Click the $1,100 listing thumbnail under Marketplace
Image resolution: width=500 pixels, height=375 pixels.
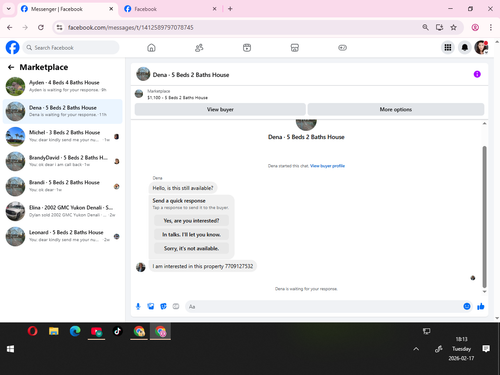point(139,94)
